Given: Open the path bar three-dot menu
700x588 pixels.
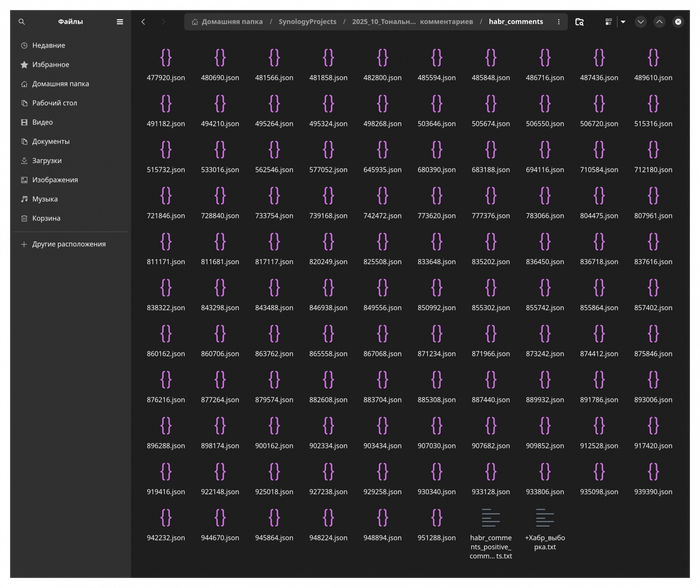Looking at the screenshot, I should 558,21.
